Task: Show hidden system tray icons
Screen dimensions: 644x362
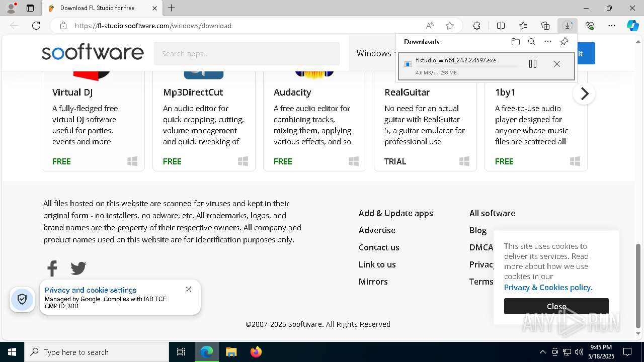Action: coord(542,352)
